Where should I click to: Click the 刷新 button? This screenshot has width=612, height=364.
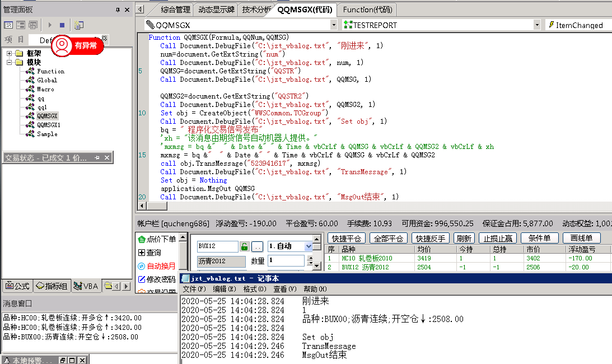click(x=464, y=238)
